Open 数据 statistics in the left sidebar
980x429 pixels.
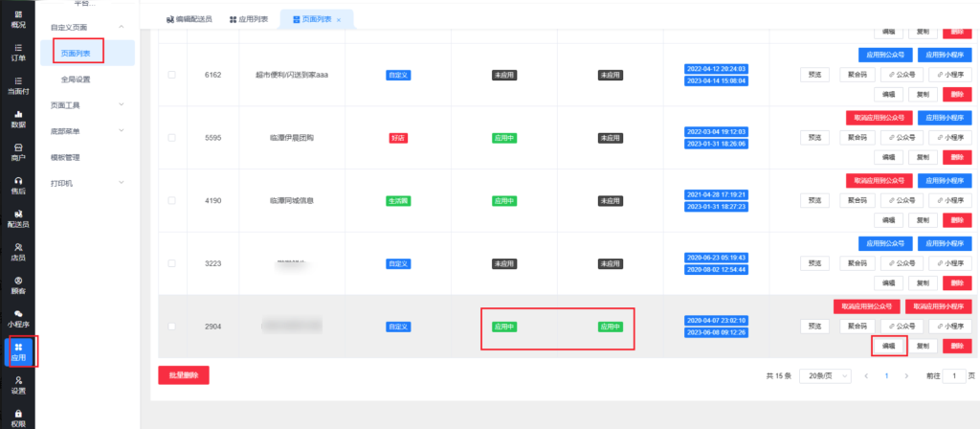pos(17,118)
